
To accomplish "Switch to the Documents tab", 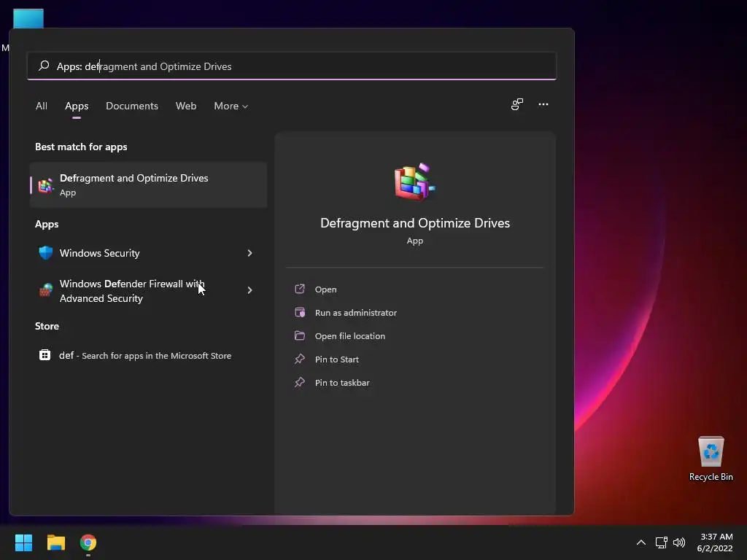I will click(x=132, y=106).
